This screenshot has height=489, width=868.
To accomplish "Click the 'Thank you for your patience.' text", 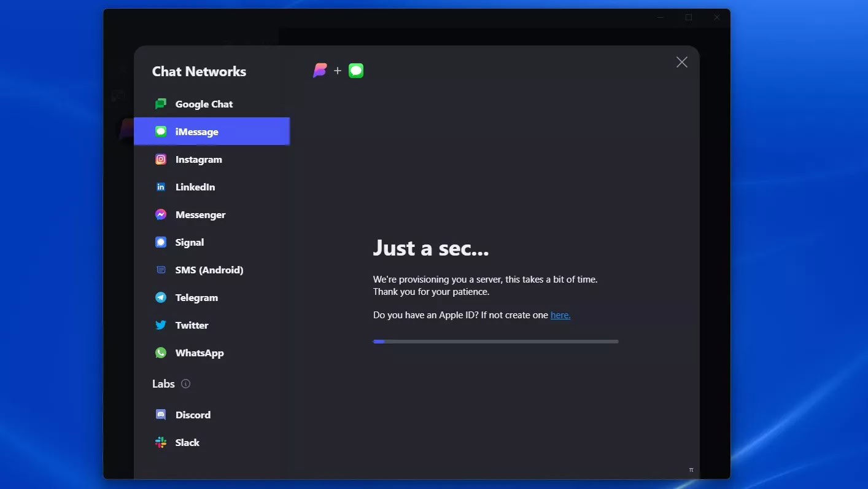I will [x=431, y=292].
